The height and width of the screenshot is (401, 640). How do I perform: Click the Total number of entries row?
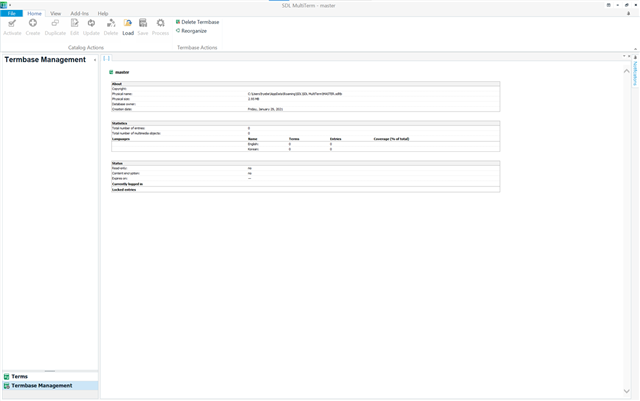(x=306, y=128)
